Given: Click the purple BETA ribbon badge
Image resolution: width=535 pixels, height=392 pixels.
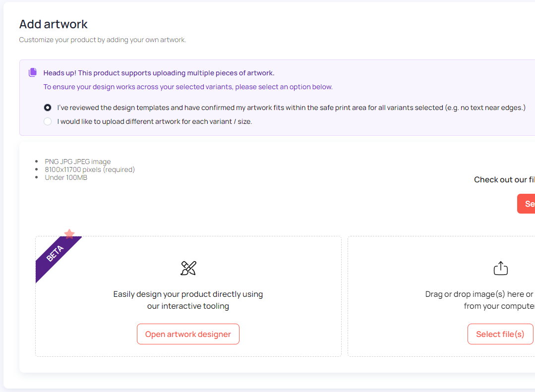Looking at the screenshot, I should click(56, 257).
